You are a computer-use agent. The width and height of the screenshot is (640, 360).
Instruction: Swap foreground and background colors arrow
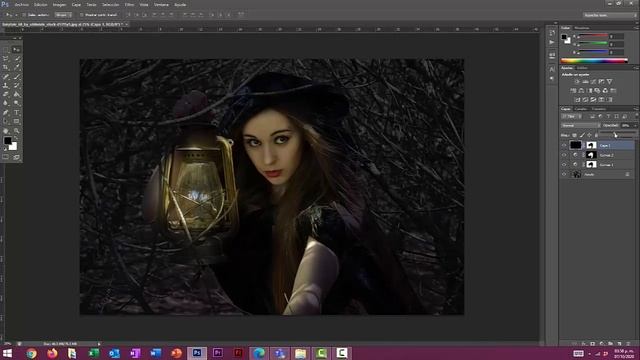[15, 138]
